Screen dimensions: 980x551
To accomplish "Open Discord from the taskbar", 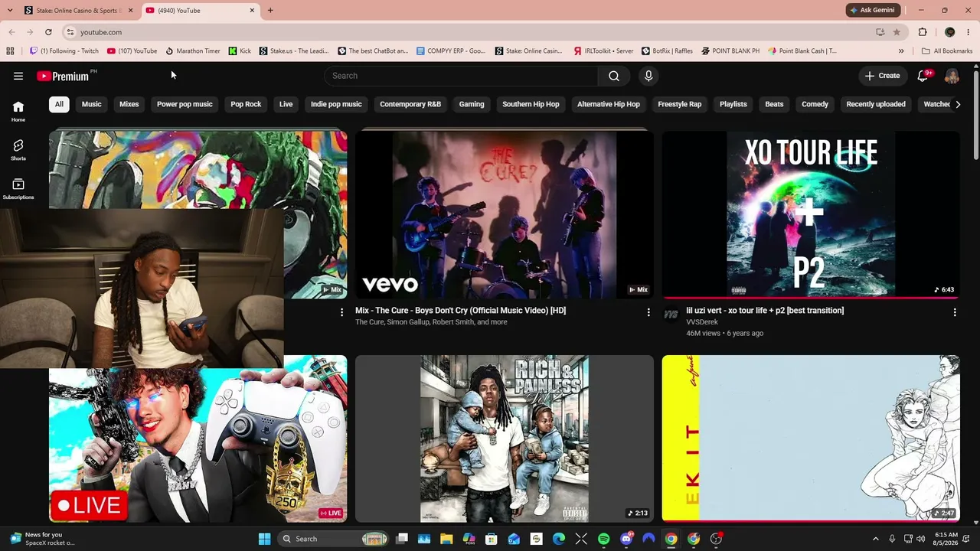I will coord(626,539).
